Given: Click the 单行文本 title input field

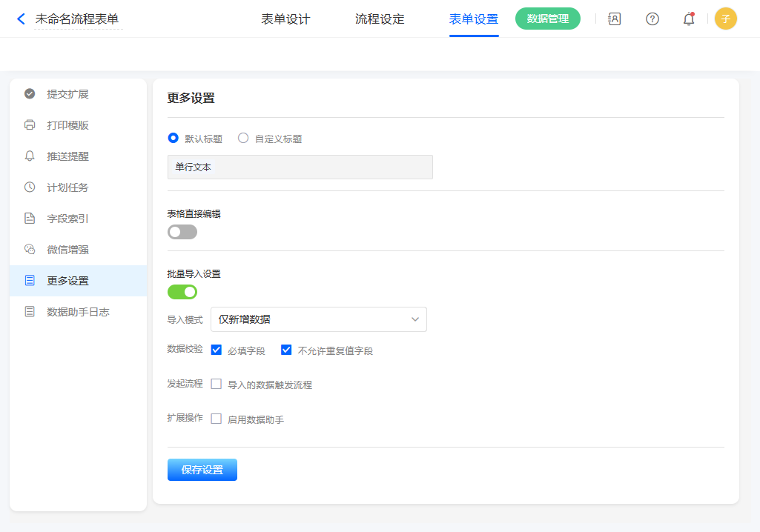Looking at the screenshot, I should [x=300, y=167].
